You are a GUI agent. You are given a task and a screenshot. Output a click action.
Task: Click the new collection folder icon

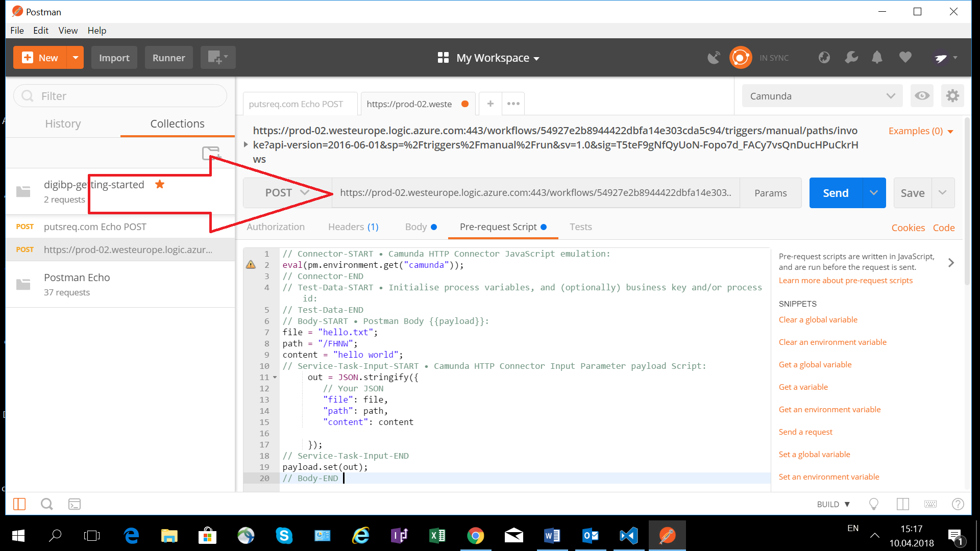pos(210,153)
